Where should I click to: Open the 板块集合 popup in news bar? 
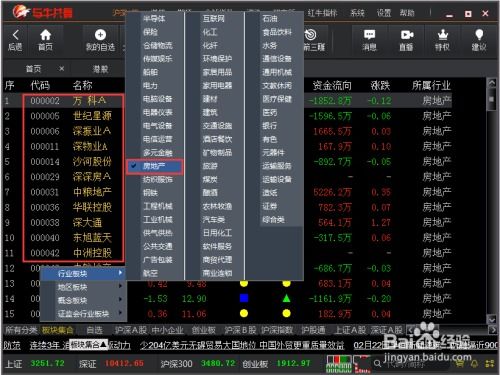[x=89, y=345]
